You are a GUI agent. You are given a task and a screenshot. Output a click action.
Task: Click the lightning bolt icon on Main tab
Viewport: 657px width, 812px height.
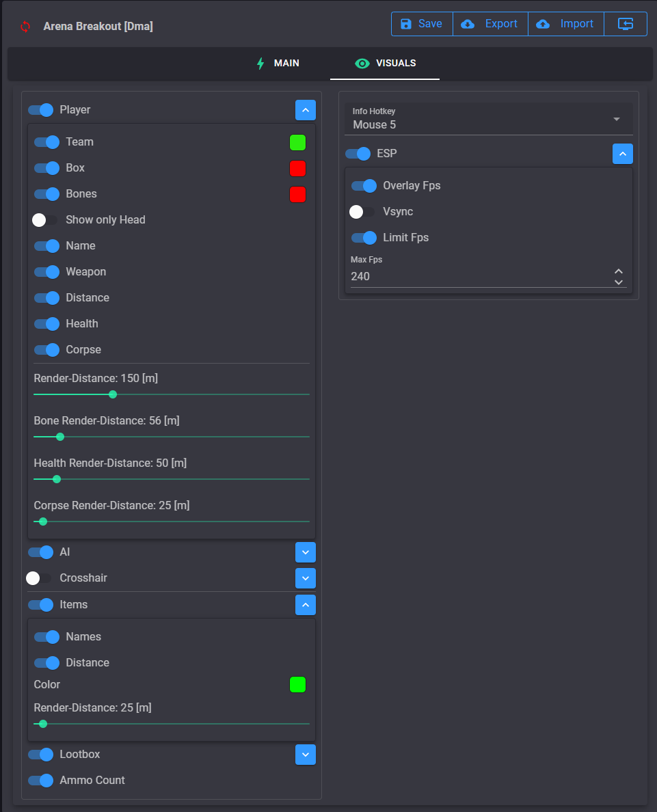260,64
